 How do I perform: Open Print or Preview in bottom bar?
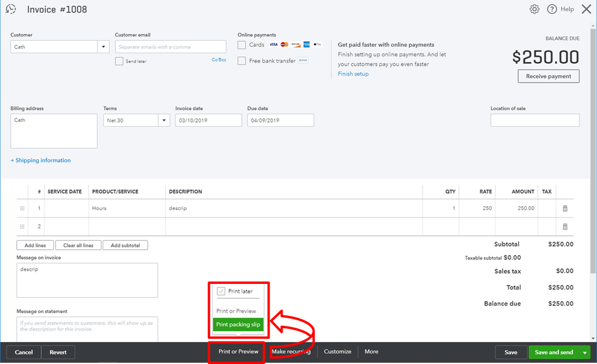[238, 351]
